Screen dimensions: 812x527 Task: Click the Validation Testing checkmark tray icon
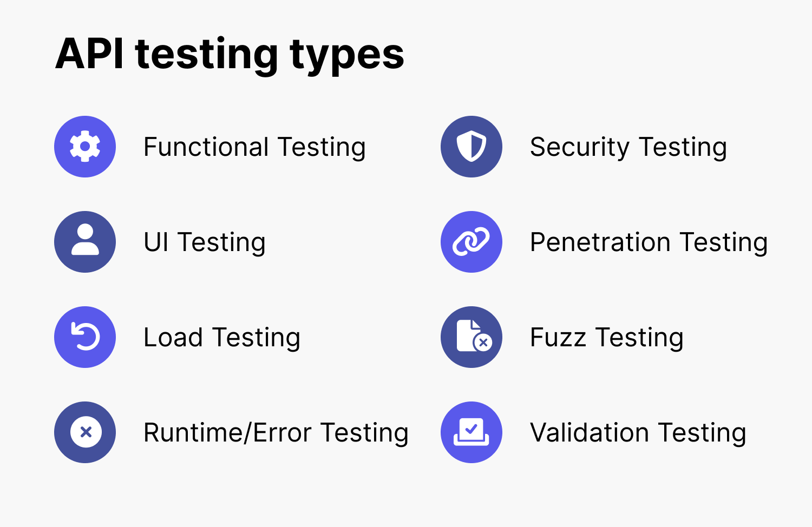click(x=472, y=432)
